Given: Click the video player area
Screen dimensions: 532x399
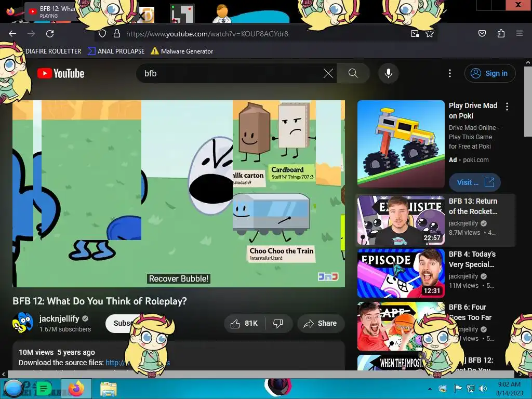Looking at the screenshot, I should (179, 194).
